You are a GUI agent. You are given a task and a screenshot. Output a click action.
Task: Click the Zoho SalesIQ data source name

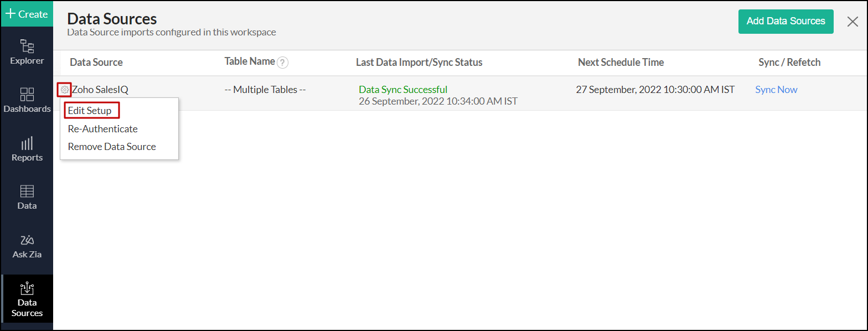[100, 90]
